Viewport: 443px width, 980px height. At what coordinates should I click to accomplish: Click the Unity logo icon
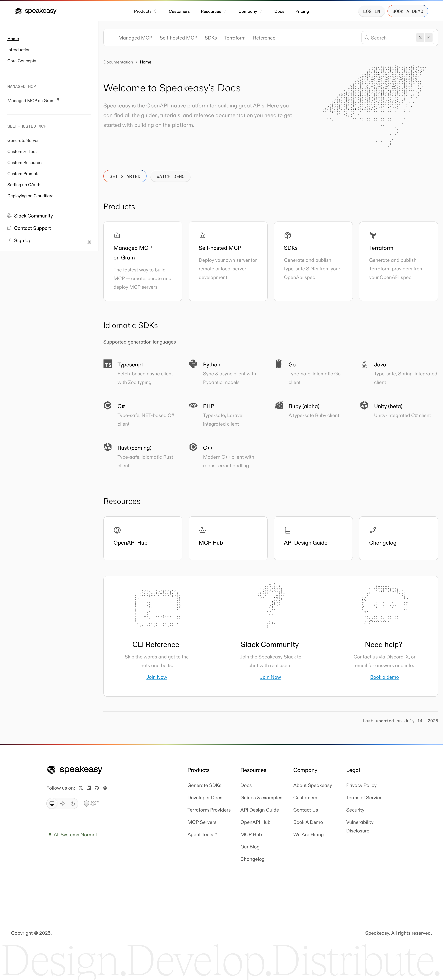coord(364,405)
